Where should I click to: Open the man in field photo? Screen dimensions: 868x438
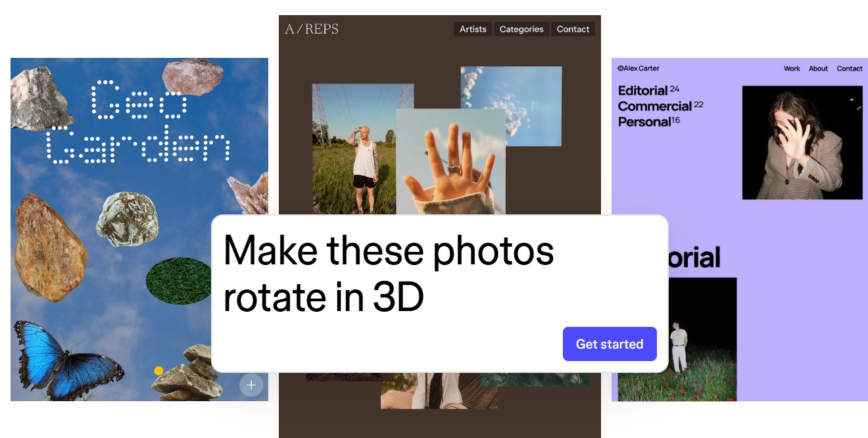354,149
